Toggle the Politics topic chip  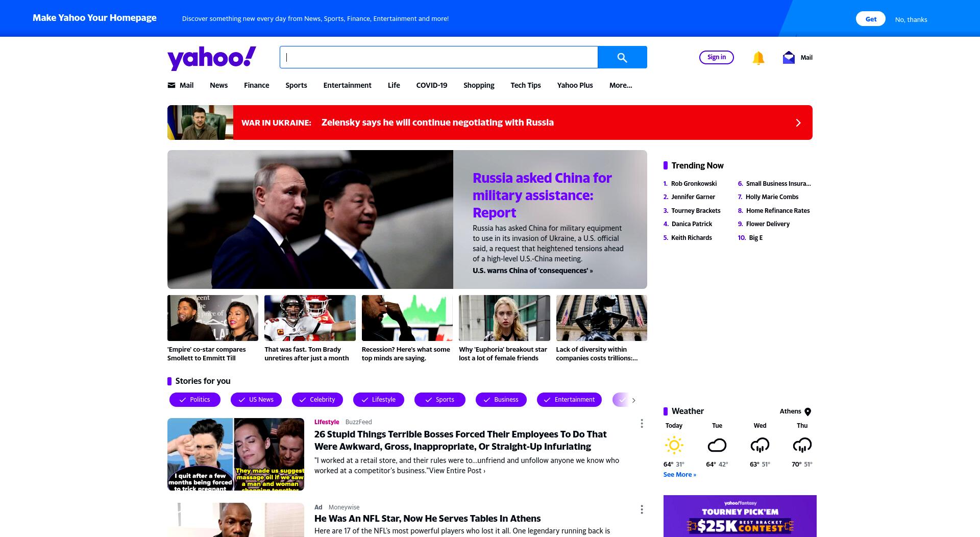[x=195, y=400]
